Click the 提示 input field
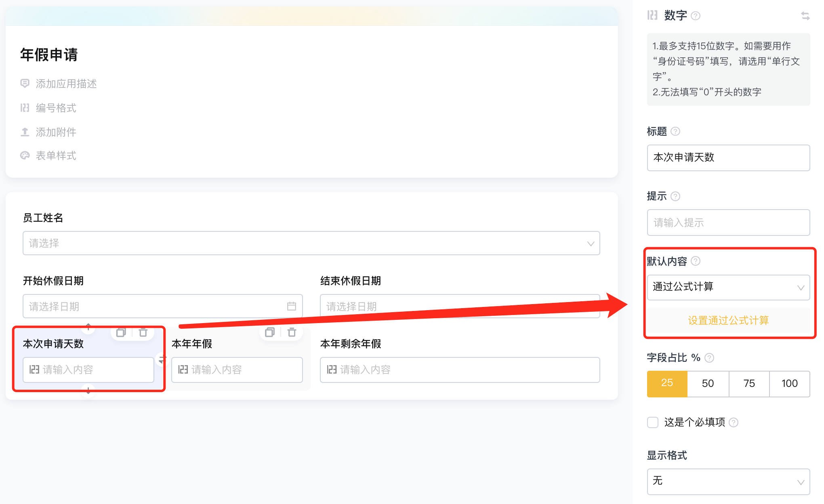 click(x=728, y=223)
